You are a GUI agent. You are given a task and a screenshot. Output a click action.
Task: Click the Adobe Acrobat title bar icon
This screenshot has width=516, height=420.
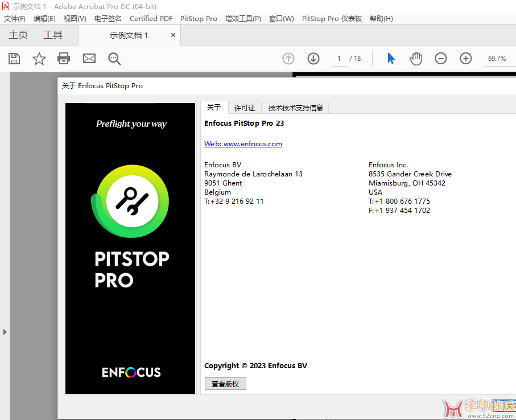pyautogui.click(x=5, y=6)
